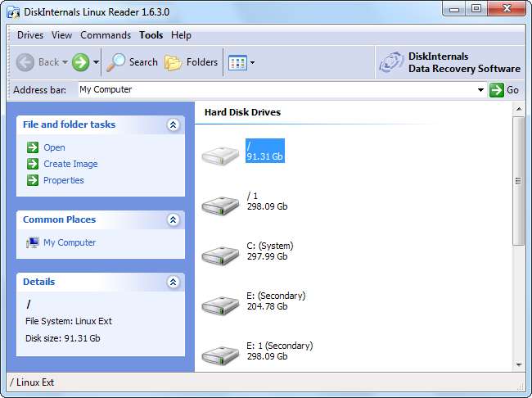Collapse the Details panel

point(173,282)
